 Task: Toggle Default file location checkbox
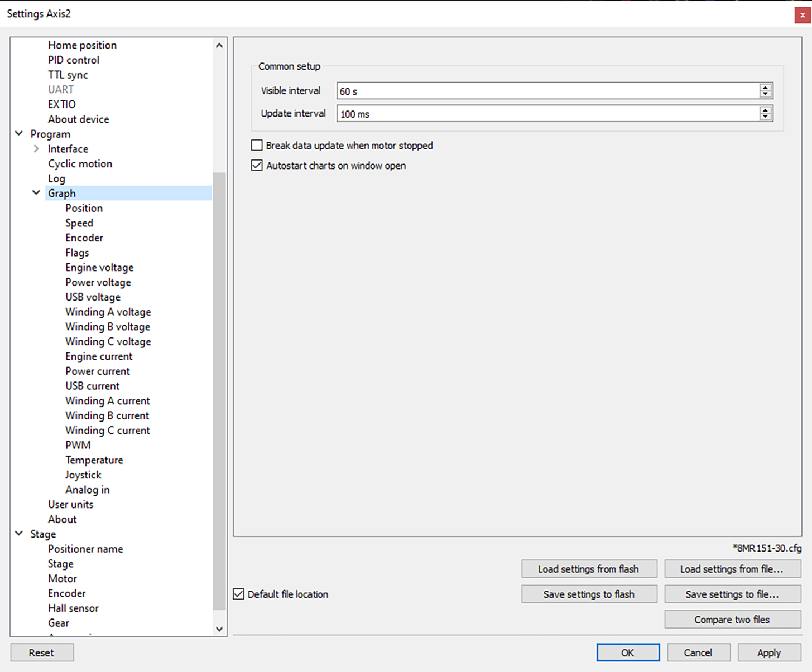point(239,594)
